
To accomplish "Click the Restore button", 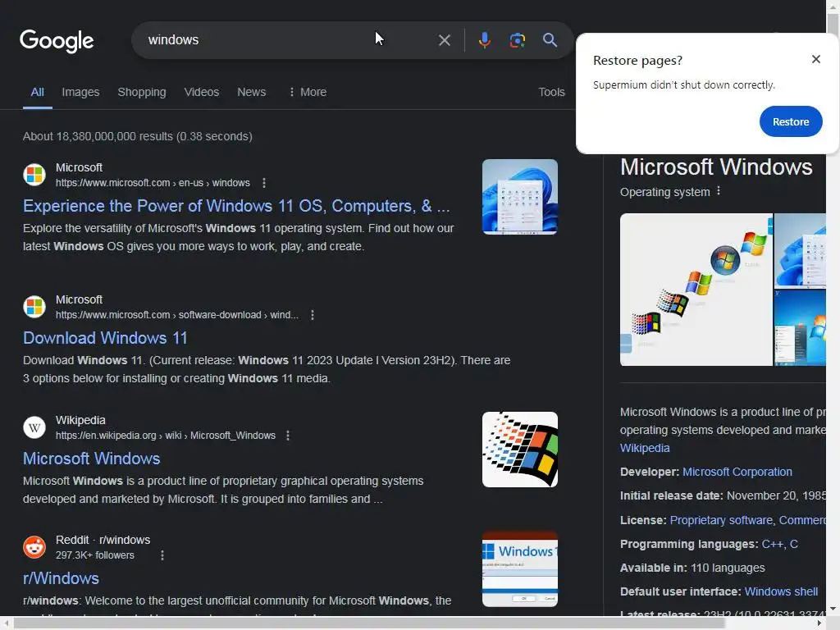I will pyautogui.click(x=791, y=121).
